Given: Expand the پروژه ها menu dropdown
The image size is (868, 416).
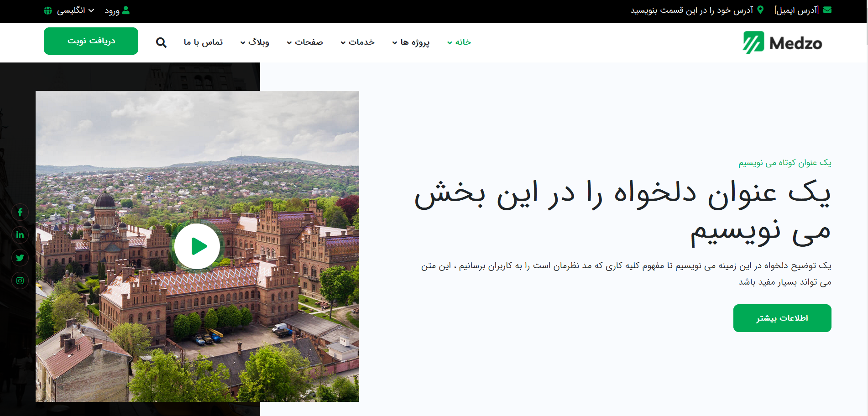Looking at the screenshot, I should [411, 42].
